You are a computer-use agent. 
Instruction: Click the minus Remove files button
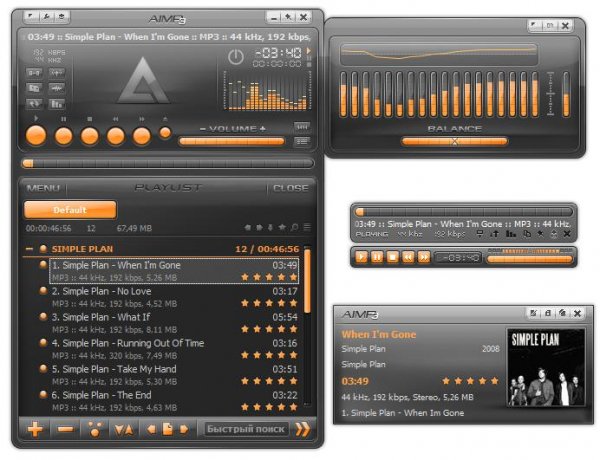[65, 429]
